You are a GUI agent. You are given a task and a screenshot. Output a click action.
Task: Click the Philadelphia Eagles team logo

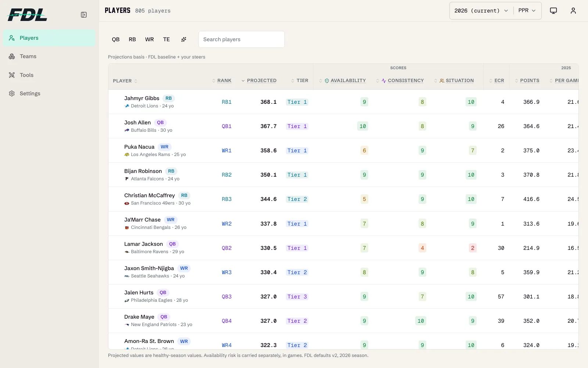127,300
